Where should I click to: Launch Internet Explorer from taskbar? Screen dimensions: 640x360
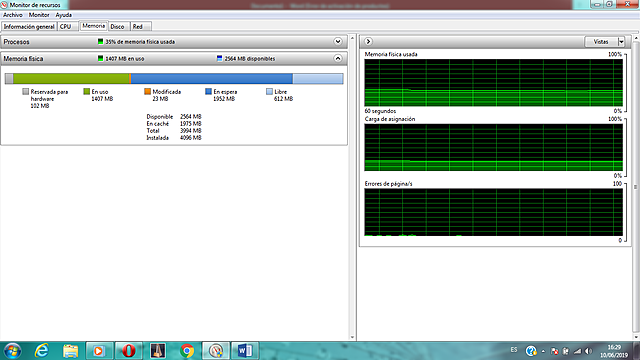42,351
